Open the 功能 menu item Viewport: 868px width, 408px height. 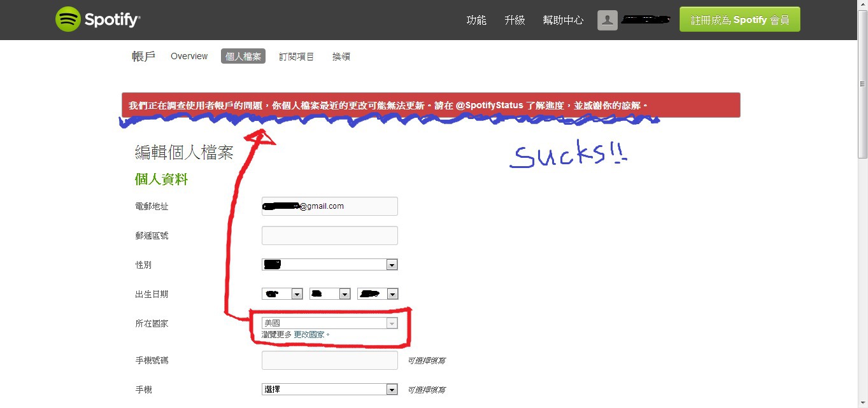pos(476,20)
